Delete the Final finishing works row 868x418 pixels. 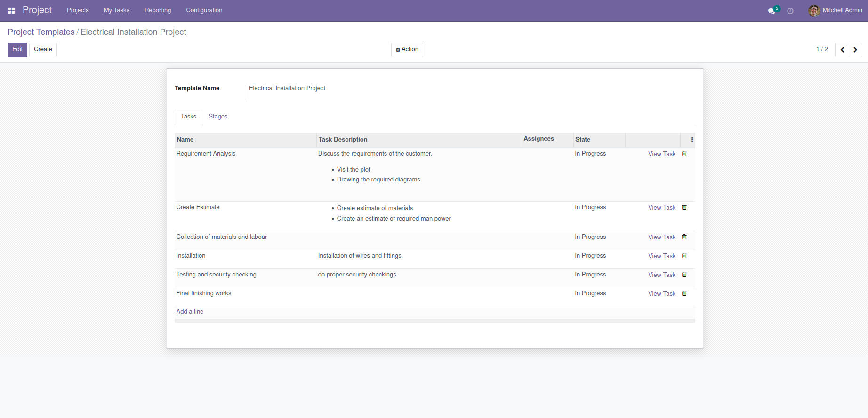click(684, 293)
